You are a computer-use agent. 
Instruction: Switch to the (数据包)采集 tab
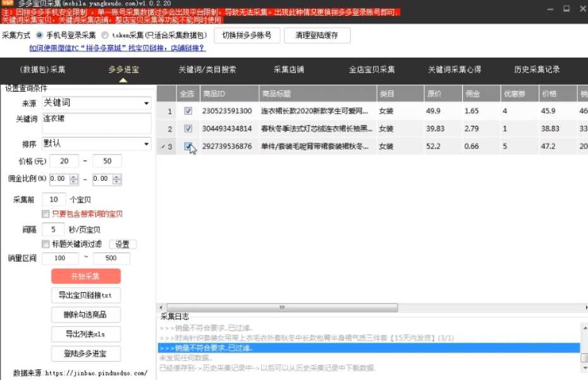click(x=42, y=70)
